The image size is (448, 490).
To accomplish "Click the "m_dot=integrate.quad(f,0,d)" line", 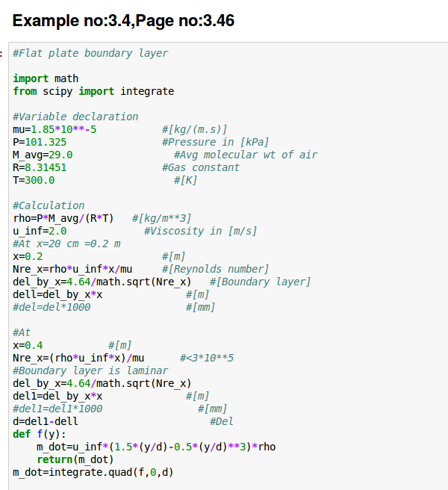I will coord(93,472).
